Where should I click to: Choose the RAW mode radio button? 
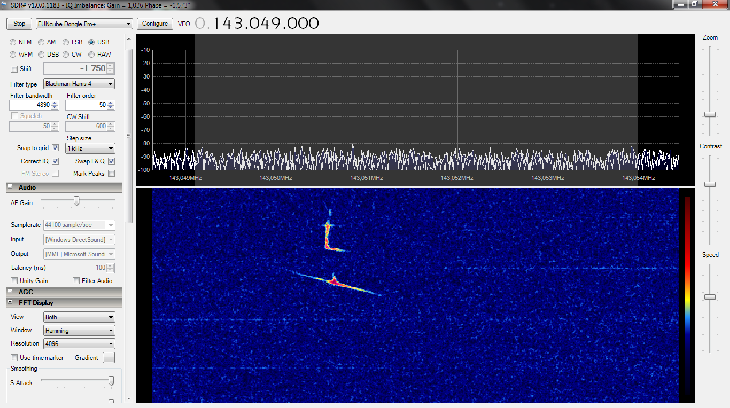(92, 55)
